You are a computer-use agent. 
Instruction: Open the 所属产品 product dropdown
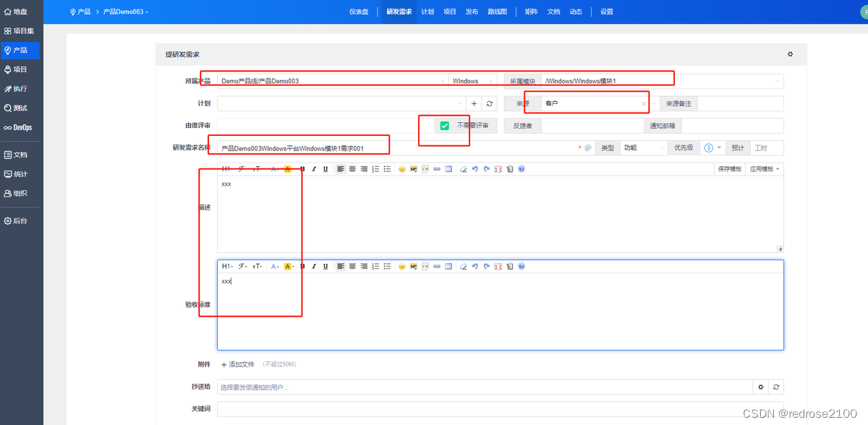(333, 81)
